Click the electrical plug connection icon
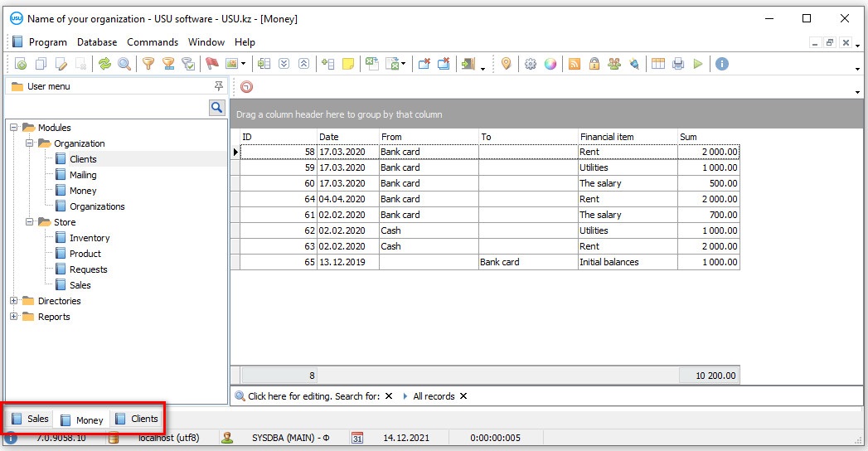The height and width of the screenshot is (451, 868). click(x=634, y=64)
